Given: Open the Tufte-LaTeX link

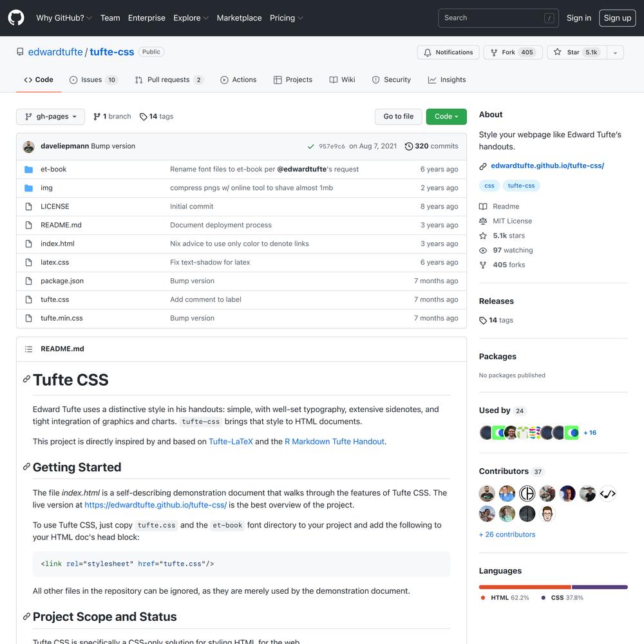Looking at the screenshot, I should [x=231, y=442].
